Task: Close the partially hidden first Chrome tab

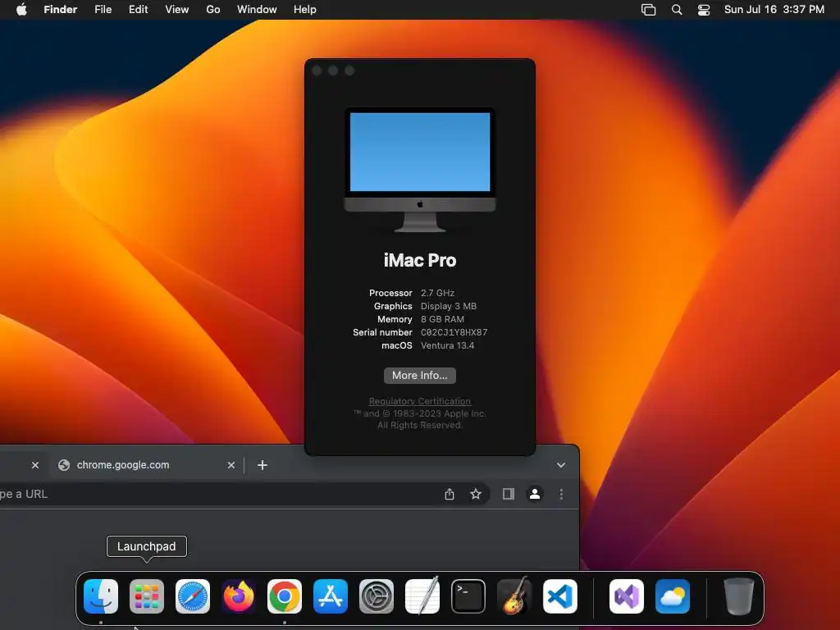Action: [35, 465]
